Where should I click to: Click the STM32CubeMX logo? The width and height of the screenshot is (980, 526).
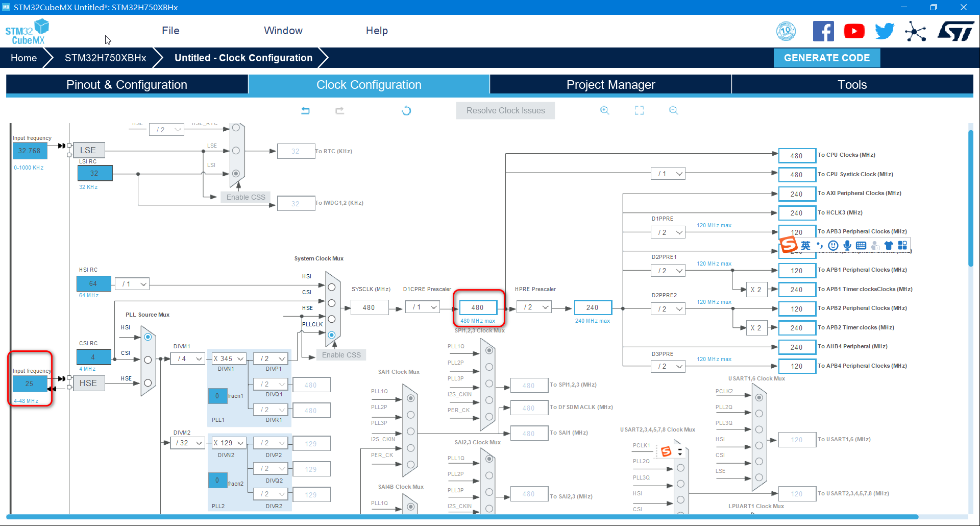pos(27,32)
